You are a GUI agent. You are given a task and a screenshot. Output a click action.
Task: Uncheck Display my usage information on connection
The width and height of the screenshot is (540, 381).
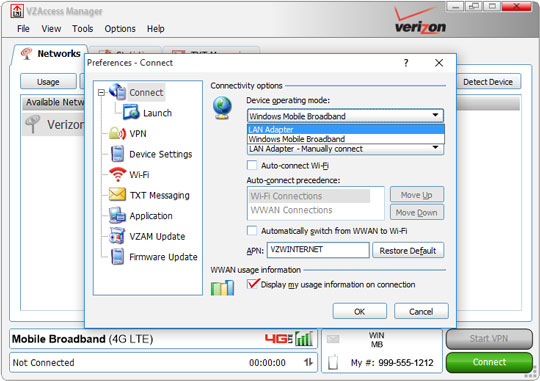pyautogui.click(x=252, y=284)
